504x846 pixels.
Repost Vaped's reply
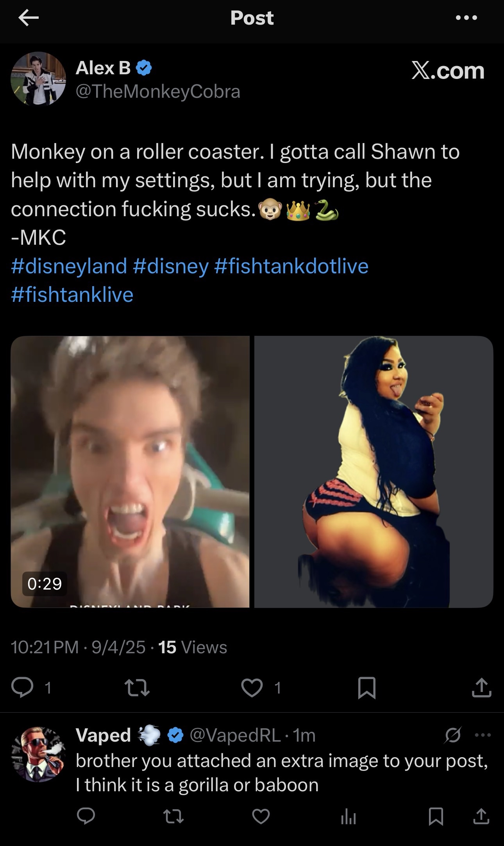173,816
